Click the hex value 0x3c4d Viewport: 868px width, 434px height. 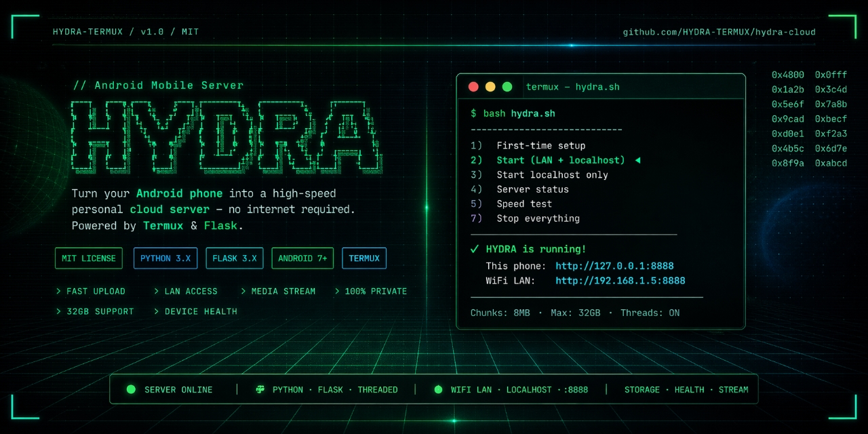pos(831,90)
